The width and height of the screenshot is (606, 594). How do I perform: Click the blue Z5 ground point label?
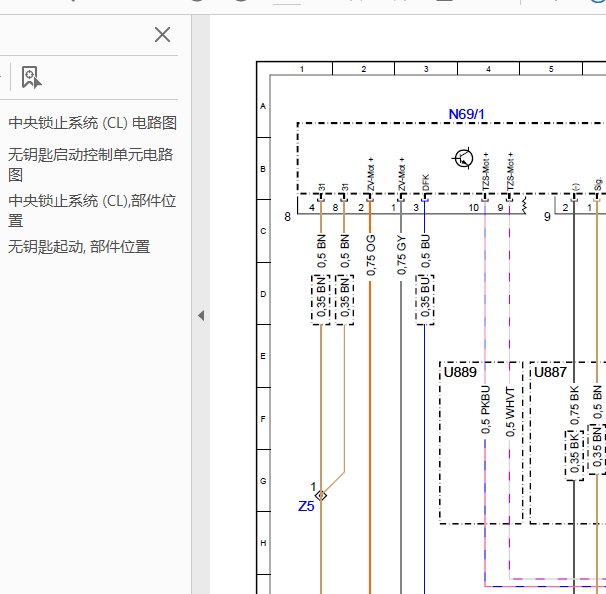[x=306, y=506]
